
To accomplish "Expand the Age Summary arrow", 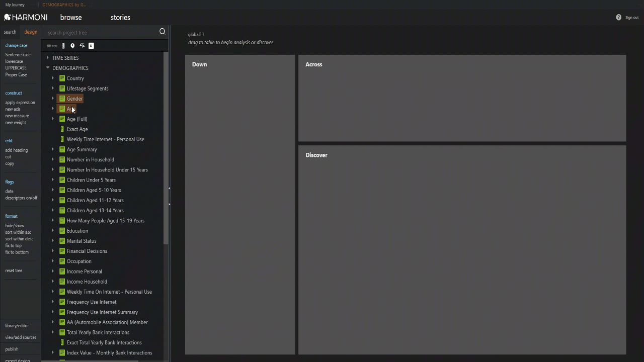I will (x=53, y=149).
